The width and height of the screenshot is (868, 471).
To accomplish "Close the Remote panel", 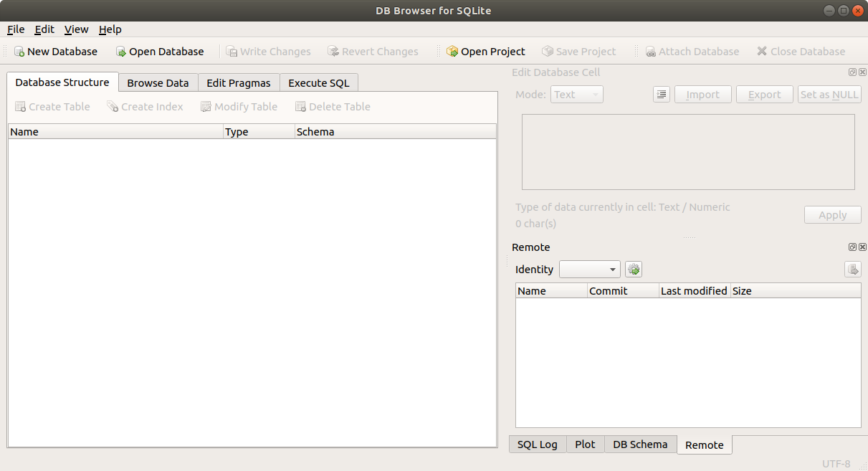I will pos(862,247).
